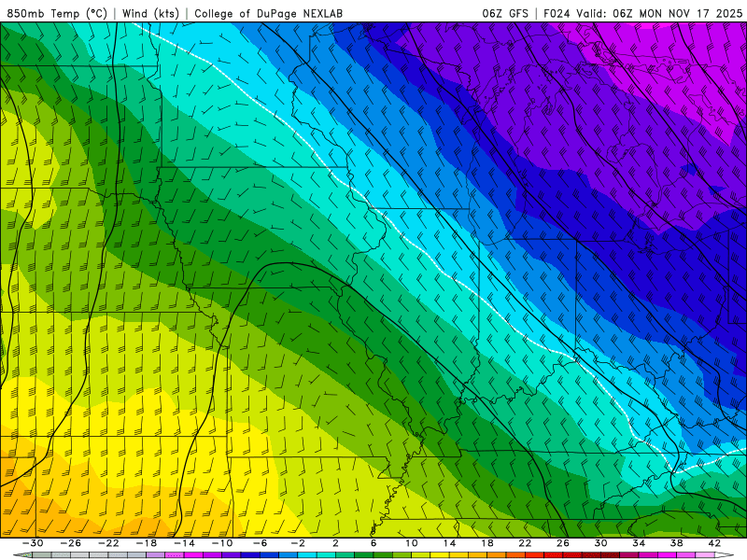Viewport: 747px width, 560px height.
Task: Click "College of DuPage NEXLAB" header text
Action: (268, 13)
